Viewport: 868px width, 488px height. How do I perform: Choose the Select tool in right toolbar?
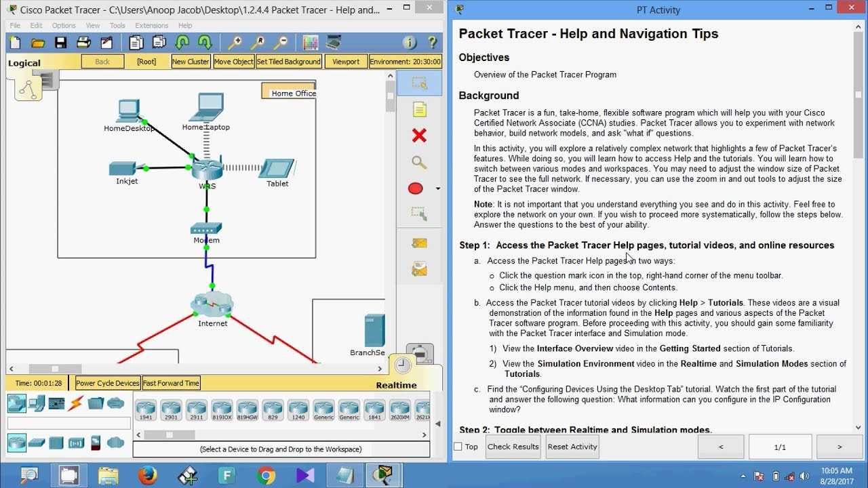[x=419, y=83]
